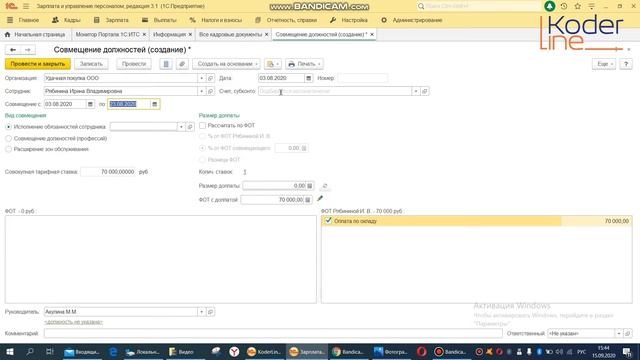Open the document movements report icon
640x360 pixels.
pyautogui.click(x=166, y=64)
